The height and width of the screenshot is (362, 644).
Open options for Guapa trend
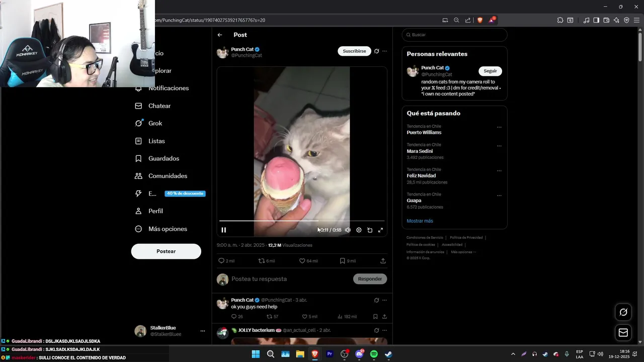click(x=499, y=195)
